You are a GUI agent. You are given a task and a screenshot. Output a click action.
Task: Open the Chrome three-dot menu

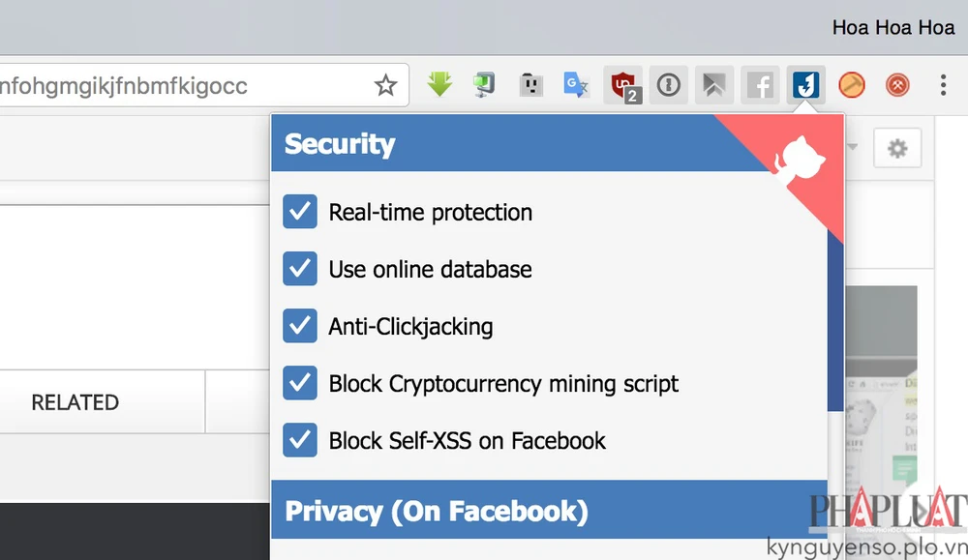pyautogui.click(x=943, y=86)
